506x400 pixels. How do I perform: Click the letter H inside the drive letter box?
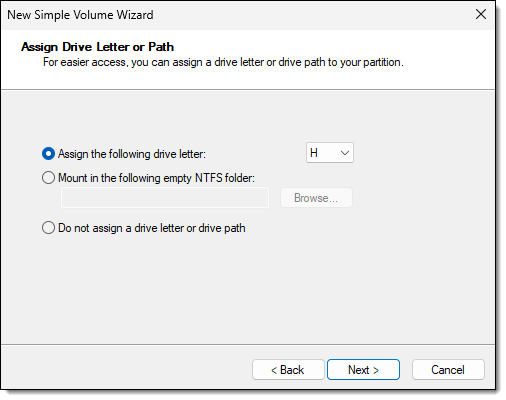(314, 153)
